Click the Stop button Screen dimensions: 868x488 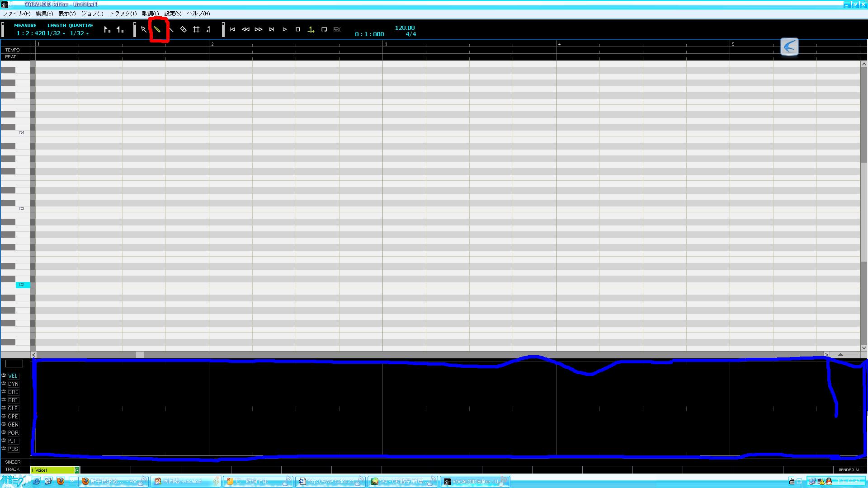coord(298,30)
